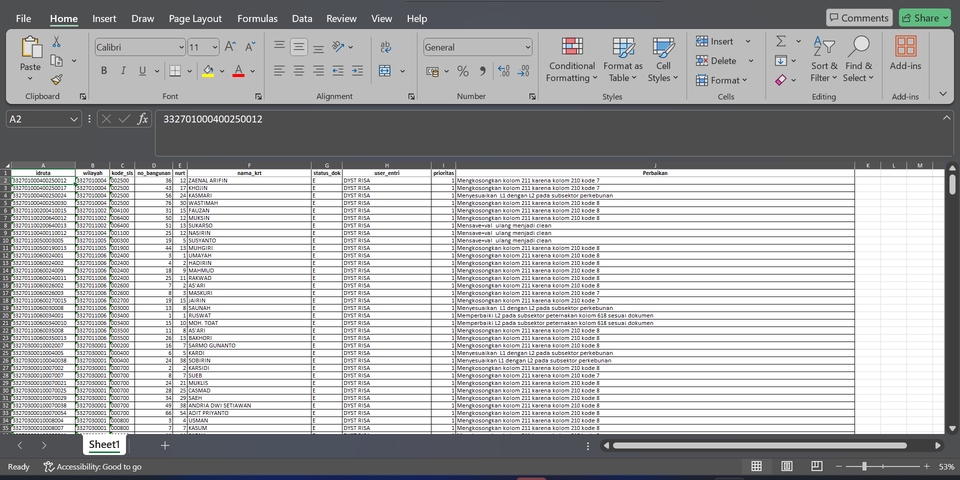Click the Share button
960x480 pixels.
pos(924,18)
